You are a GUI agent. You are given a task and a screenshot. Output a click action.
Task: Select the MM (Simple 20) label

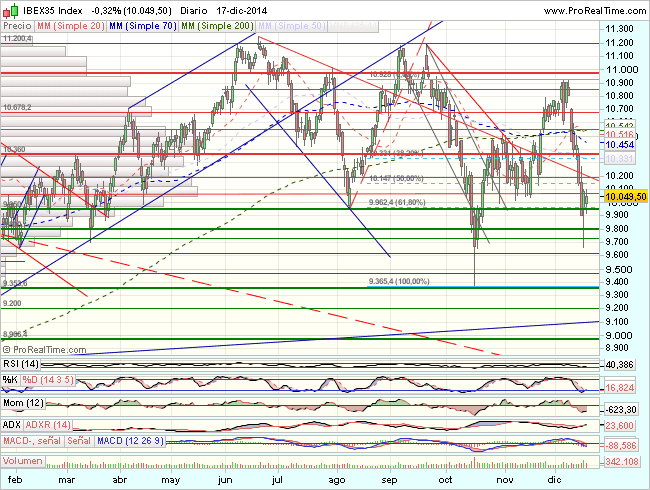coord(70,26)
